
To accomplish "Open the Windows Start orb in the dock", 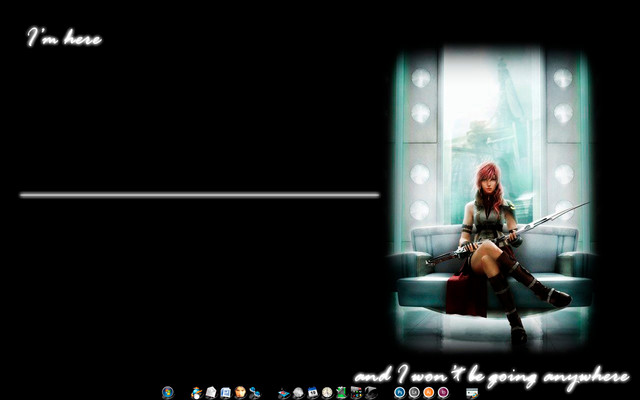I will point(168,393).
